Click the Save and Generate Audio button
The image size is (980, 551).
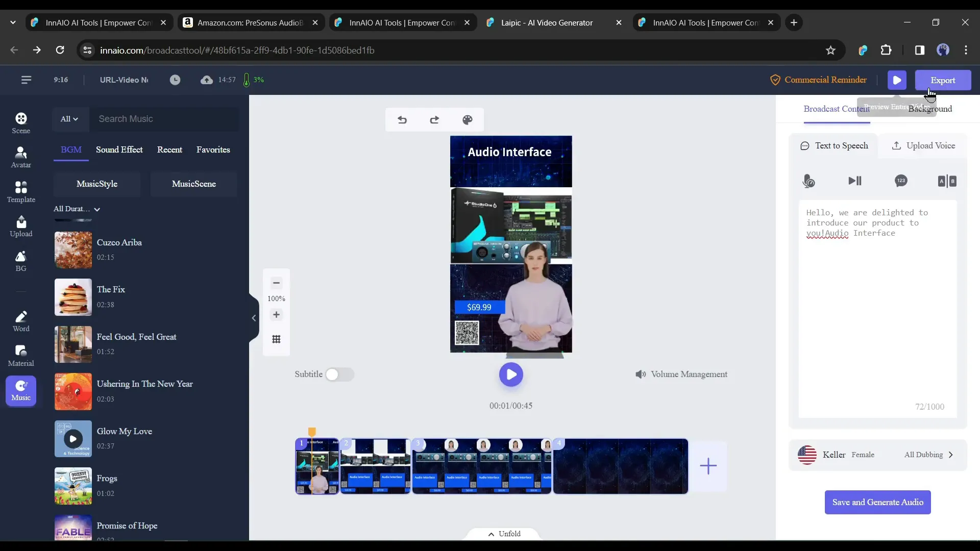[x=878, y=502]
